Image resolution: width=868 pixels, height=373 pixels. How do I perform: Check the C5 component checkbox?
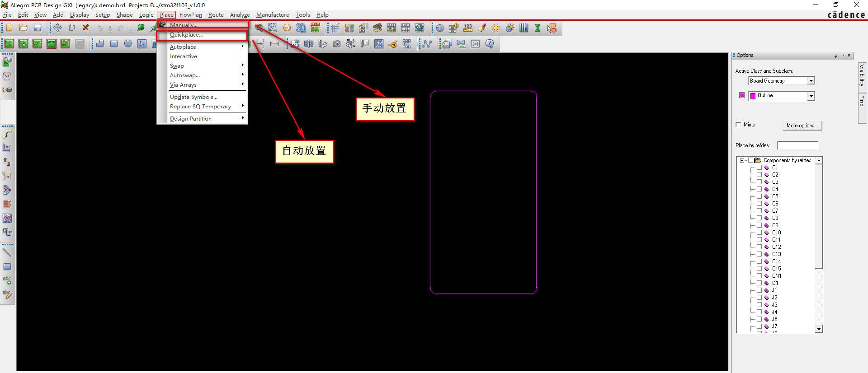(x=759, y=196)
